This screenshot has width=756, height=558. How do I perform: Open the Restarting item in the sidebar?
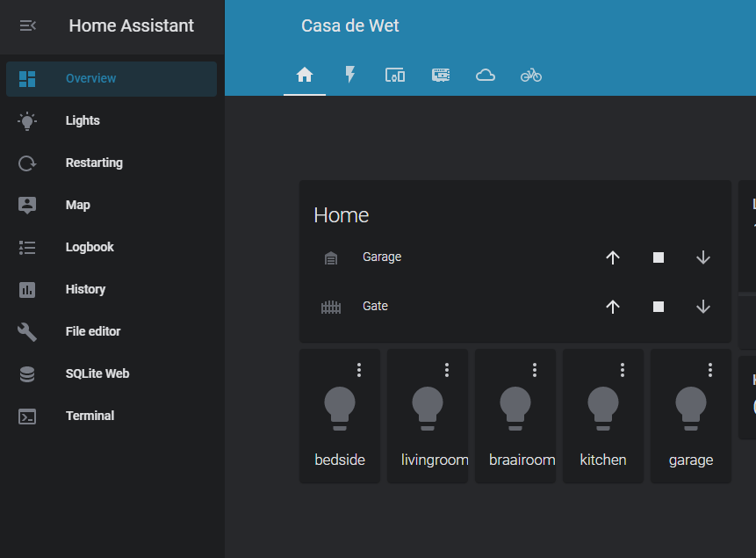[x=112, y=163]
